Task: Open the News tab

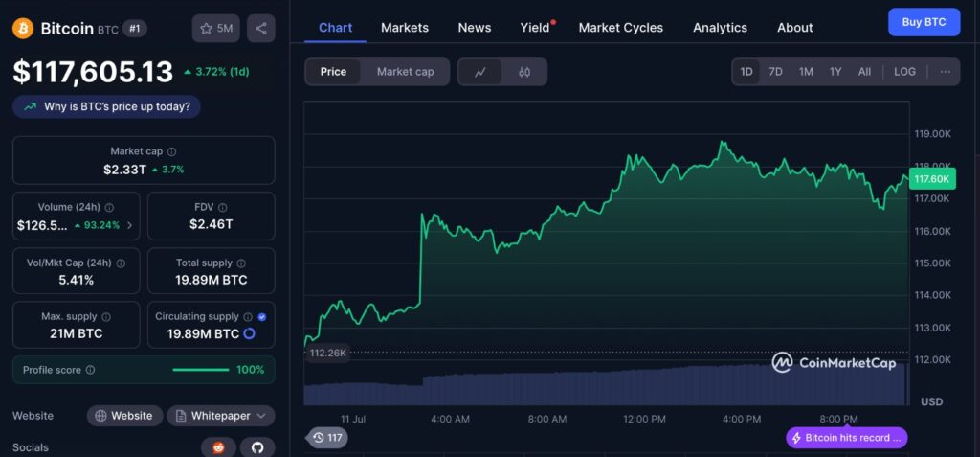Action: click(x=475, y=28)
